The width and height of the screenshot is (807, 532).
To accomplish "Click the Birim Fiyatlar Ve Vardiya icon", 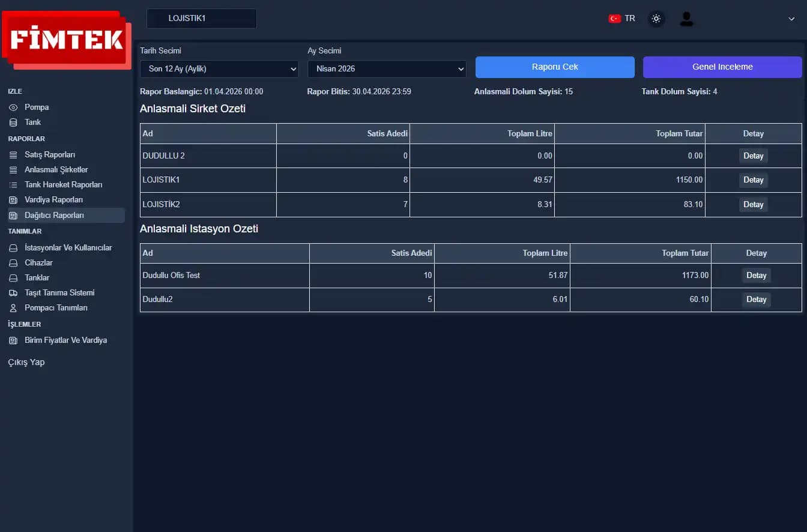I will pyautogui.click(x=13, y=340).
